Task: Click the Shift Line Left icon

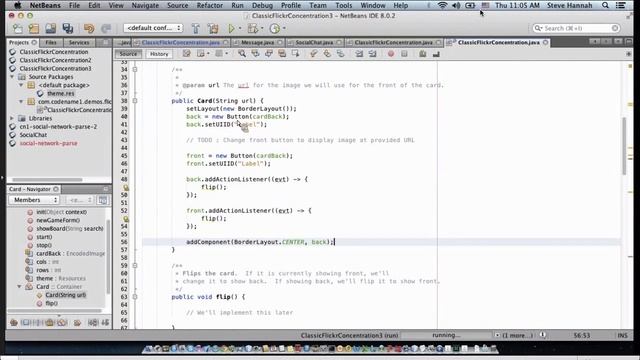Action: coord(359,54)
